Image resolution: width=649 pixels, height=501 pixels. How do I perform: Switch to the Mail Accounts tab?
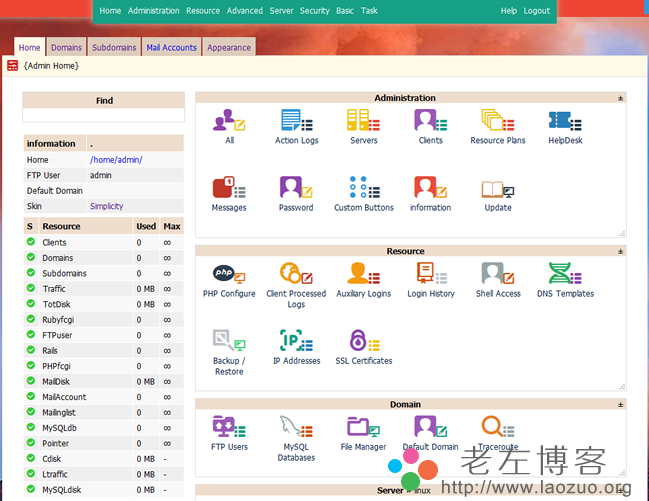(172, 47)
